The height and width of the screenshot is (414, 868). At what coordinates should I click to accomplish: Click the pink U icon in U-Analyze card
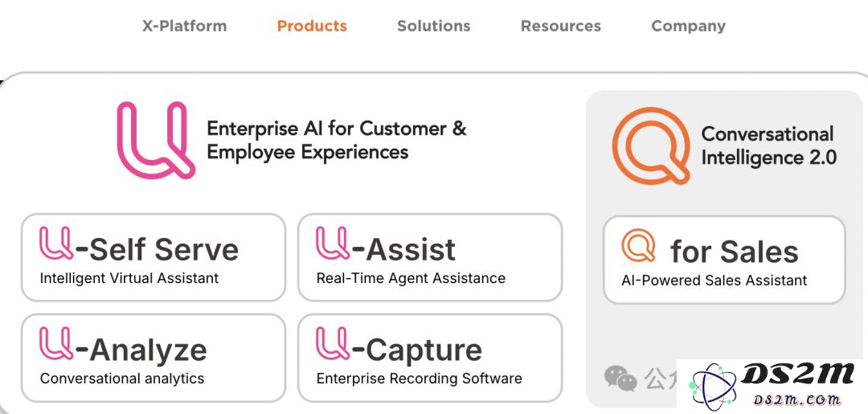[x=56, y=343]
